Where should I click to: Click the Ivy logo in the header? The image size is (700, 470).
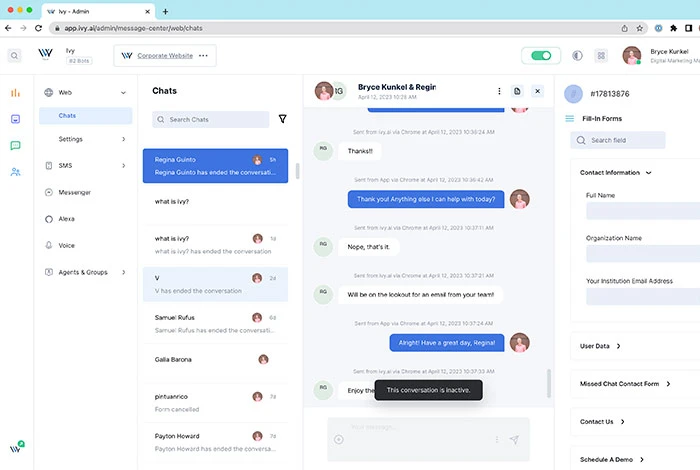pyautogui.click(x=45, y=54)
